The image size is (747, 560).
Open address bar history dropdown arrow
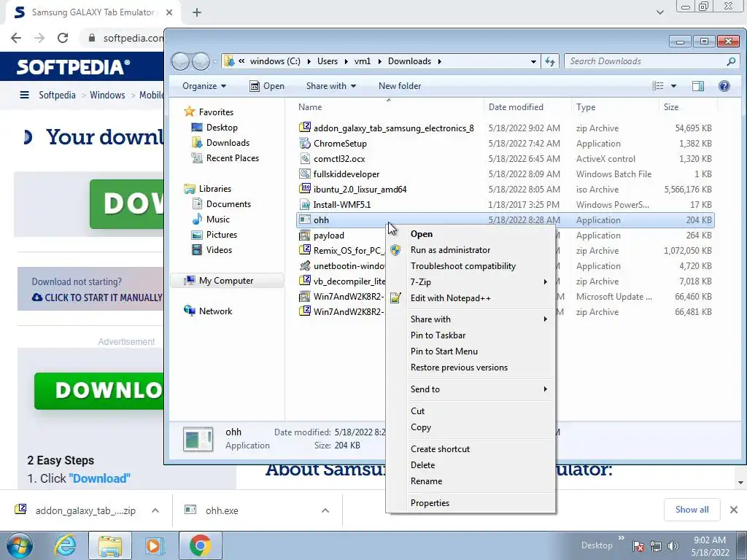(x=533, y=61)
